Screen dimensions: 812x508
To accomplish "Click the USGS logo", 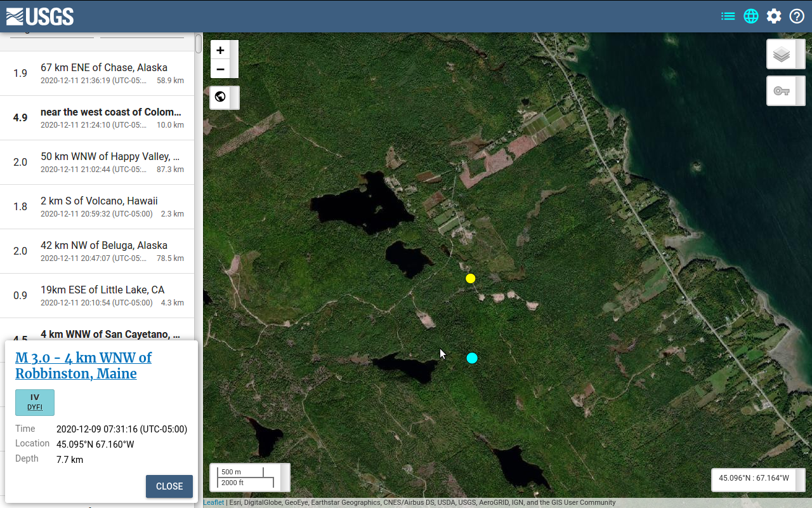I will [x=40, y=16].
